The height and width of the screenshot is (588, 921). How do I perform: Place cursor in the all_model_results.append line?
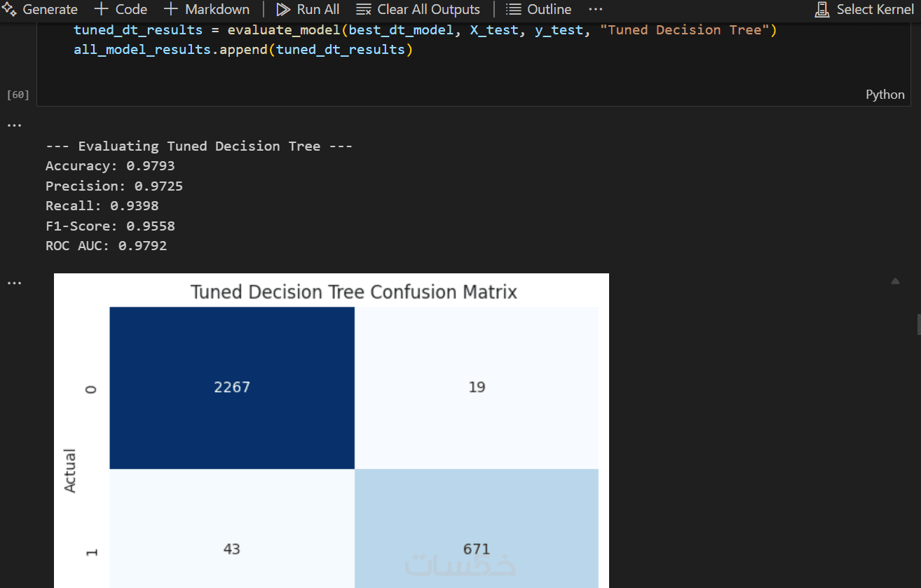click(x=239, y=50)
